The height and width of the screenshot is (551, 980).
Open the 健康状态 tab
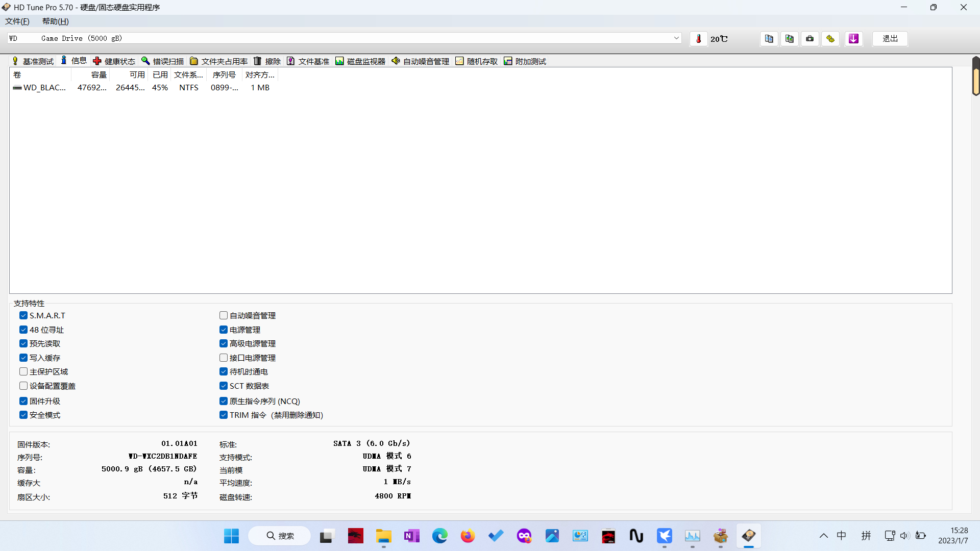point(114,61)
